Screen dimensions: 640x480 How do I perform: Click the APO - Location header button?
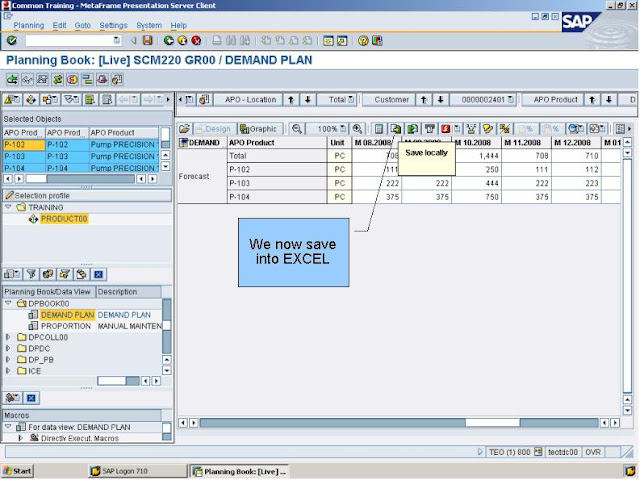250,100
